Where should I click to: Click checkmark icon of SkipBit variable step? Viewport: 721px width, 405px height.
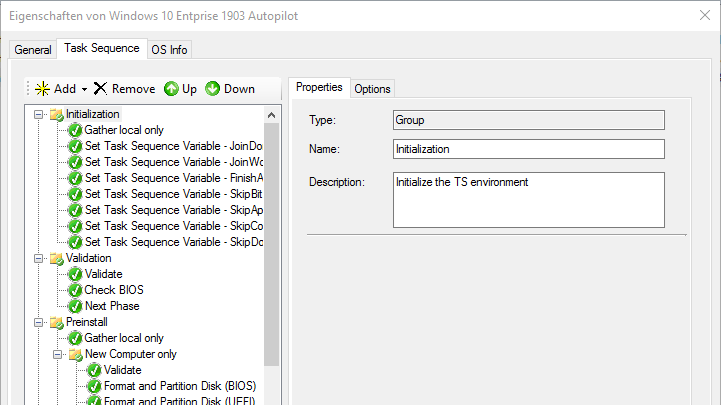[x=75, y=194]
